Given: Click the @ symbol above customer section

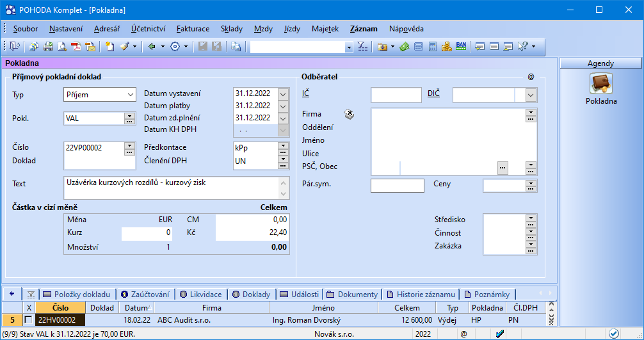Looking at the screenshot, I should [x=531, y=77].
